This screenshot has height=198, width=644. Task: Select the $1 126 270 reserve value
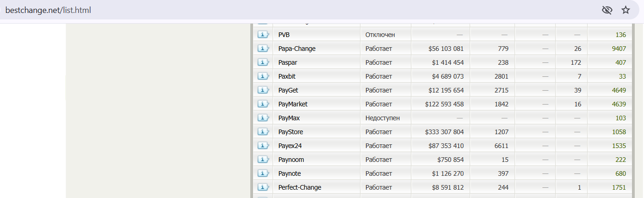coord(448,173)
